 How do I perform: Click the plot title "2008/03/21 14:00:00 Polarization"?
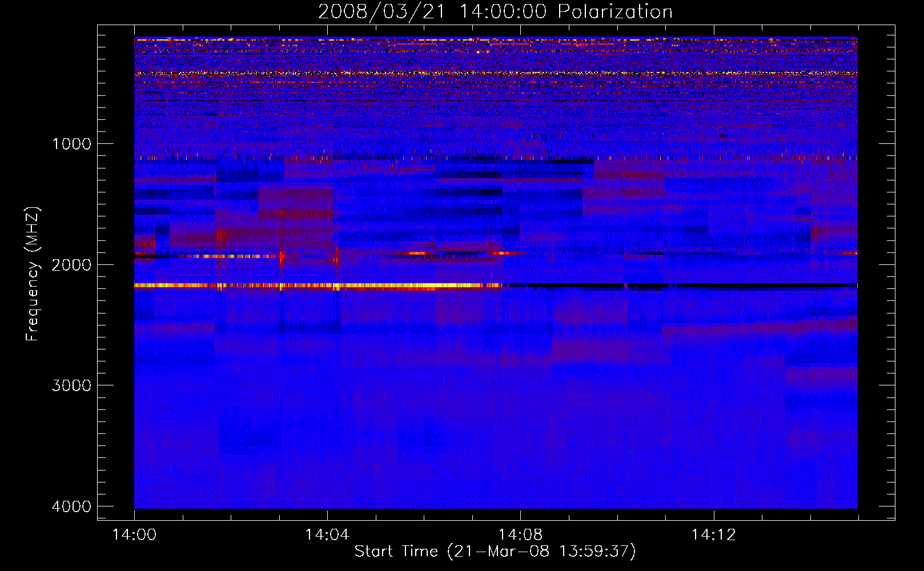pyautogui.click(x=495, y=11)
